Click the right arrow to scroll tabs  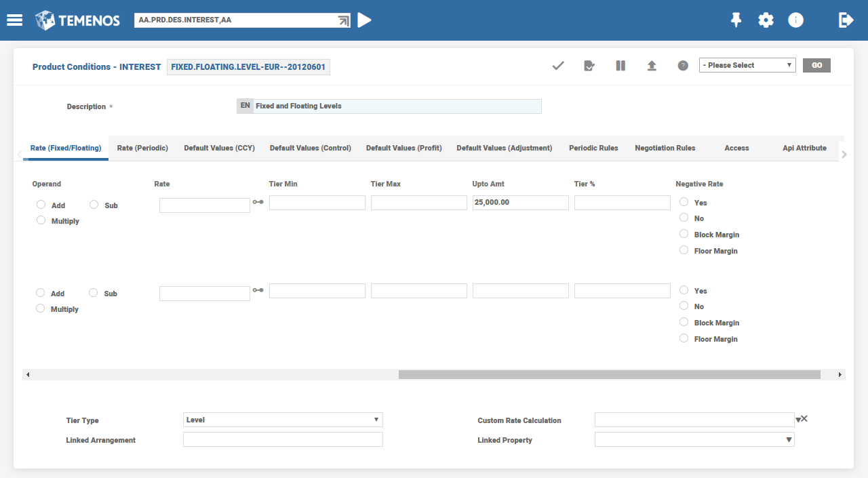844,155
